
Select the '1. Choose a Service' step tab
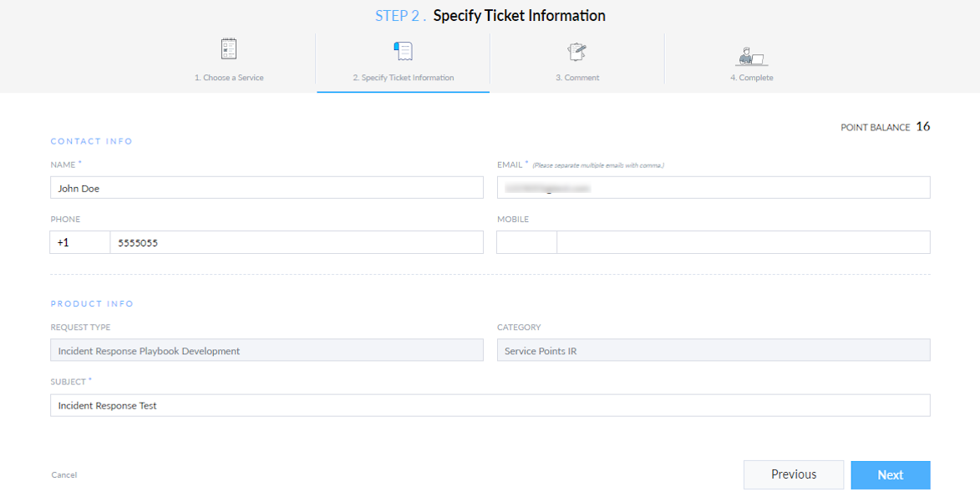click(228, 77)
